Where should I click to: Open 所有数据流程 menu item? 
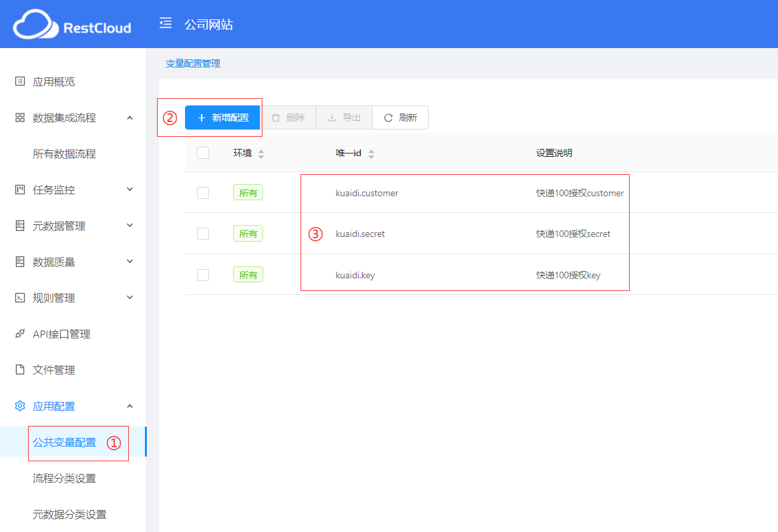pyautogui.click(x=64, y=154)
